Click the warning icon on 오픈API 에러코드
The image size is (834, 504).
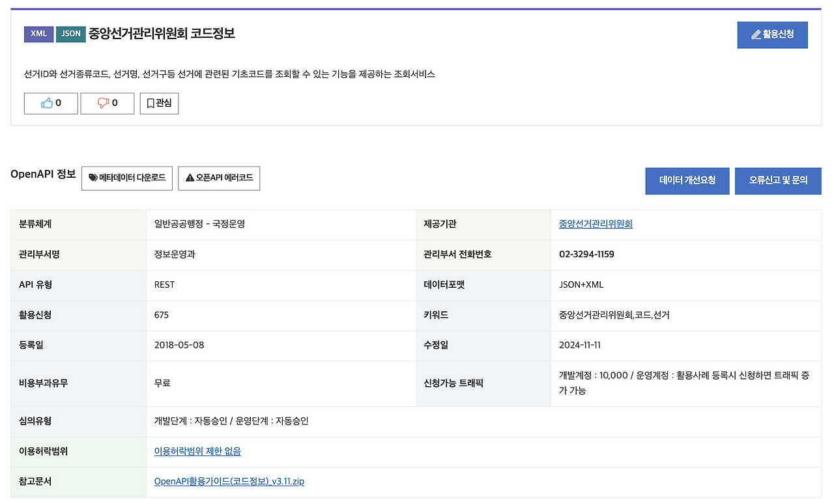pyautogui.click(x=190, y=178)
